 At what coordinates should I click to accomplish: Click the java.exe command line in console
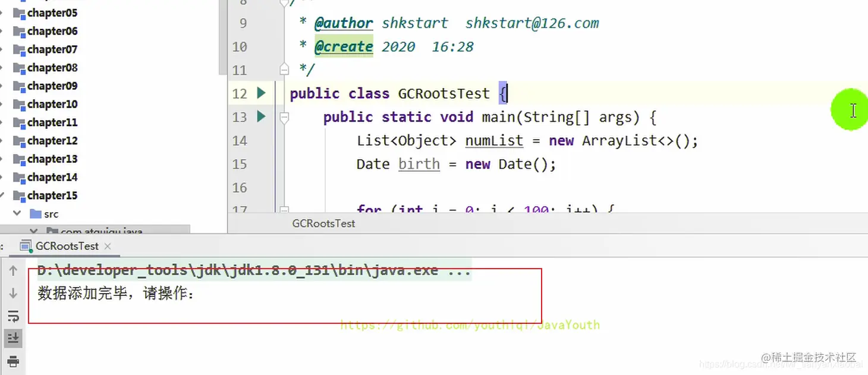[254, 270]
